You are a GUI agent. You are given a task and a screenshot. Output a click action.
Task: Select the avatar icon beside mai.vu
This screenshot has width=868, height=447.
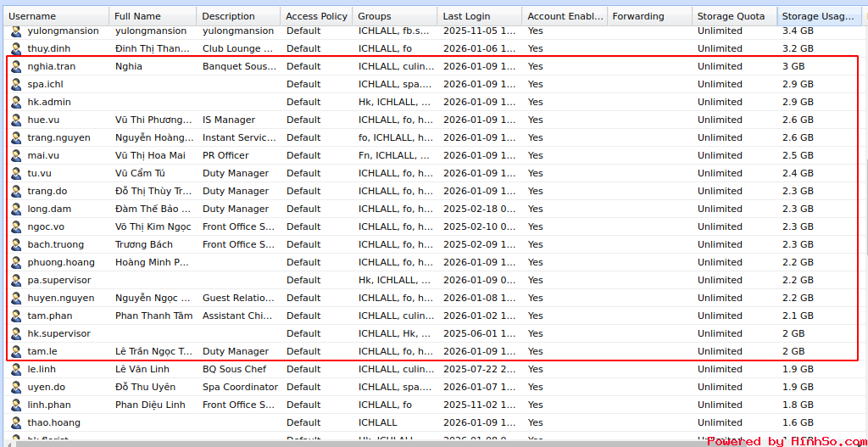pos(16,155)
